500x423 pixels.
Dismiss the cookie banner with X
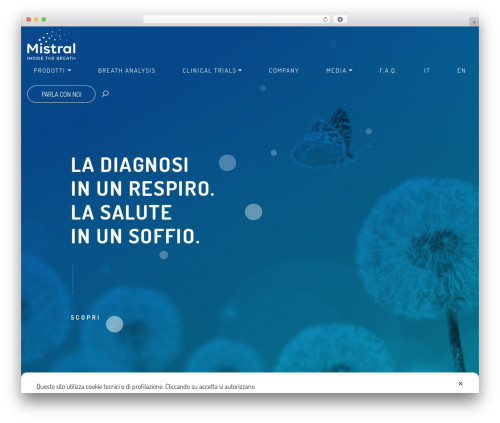460,384
